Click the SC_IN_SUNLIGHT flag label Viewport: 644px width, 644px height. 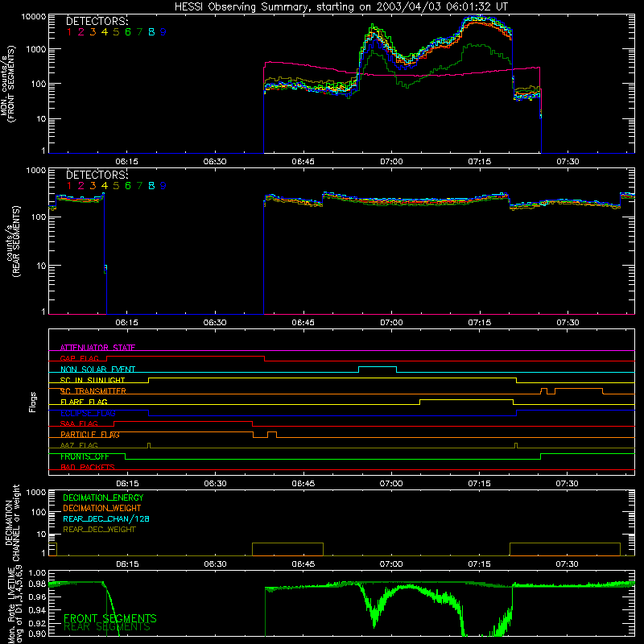tap(93, 380)
